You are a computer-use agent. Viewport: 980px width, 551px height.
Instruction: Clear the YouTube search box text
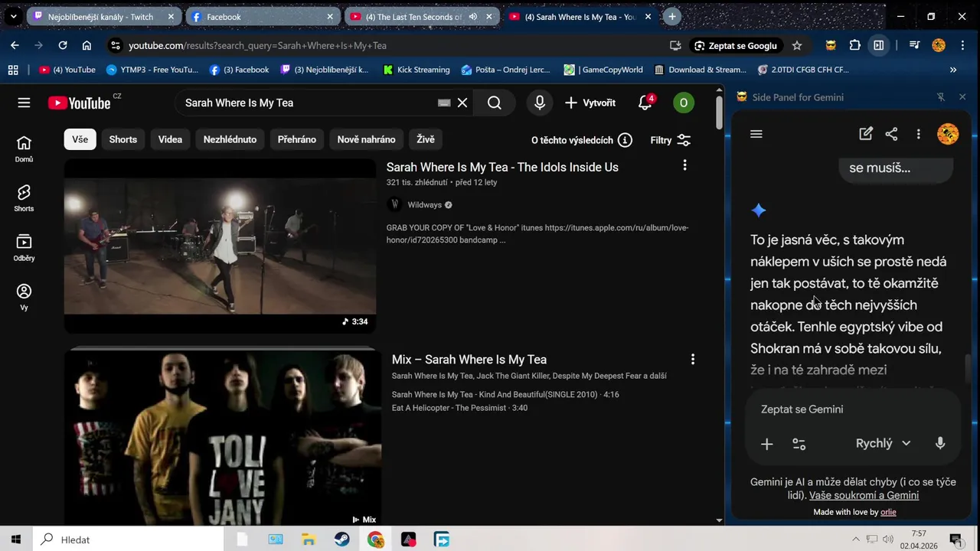coord(462,103)
